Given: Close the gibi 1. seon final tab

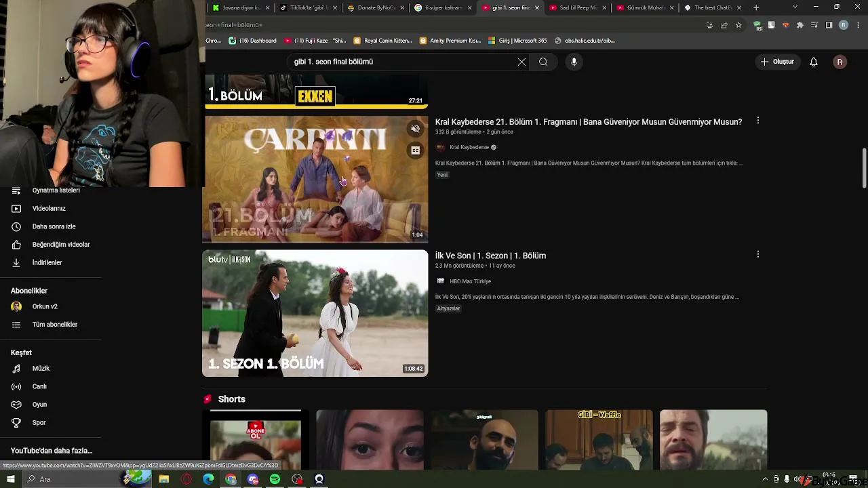Looking at the screenshot, I should [x=537, y=7].
